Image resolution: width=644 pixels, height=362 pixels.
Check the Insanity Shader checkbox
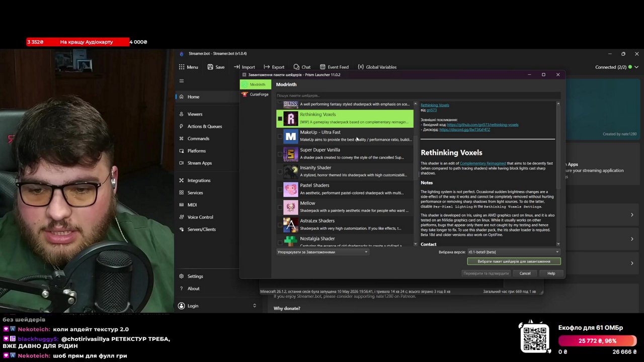(x=280, y=171)
